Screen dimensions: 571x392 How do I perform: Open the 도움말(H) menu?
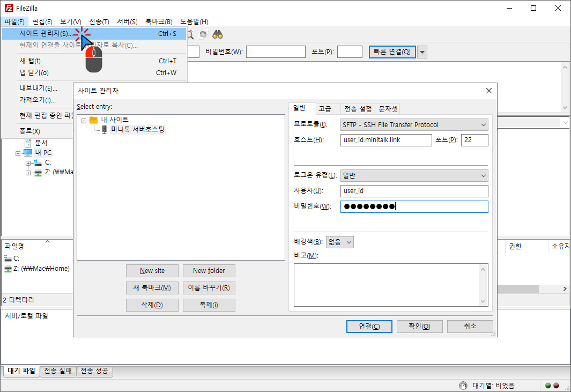(x=194, y=21)
